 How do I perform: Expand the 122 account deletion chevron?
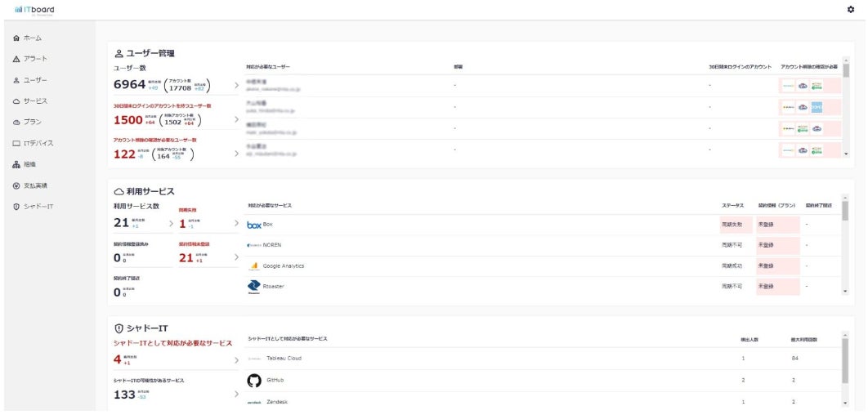[236, 154]
